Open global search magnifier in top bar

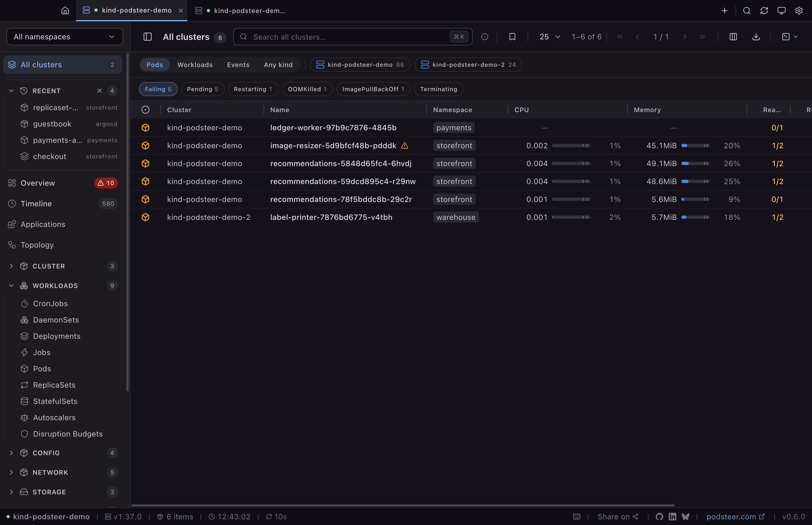point(747,11)
